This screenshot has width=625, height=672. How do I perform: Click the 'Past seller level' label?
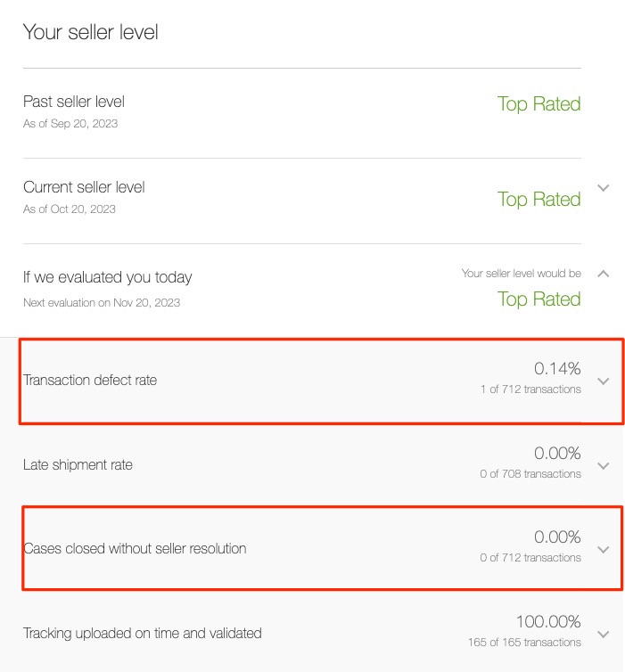pos(74,102)
